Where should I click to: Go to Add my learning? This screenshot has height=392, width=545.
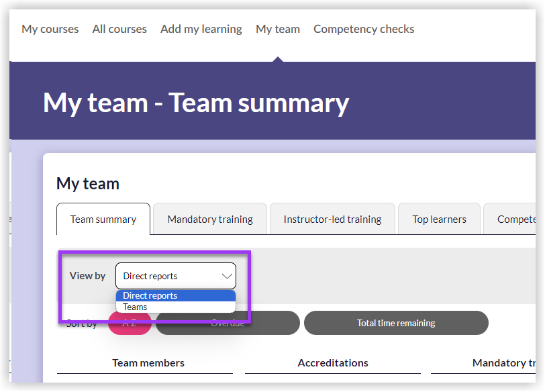(x=201, y=29)
